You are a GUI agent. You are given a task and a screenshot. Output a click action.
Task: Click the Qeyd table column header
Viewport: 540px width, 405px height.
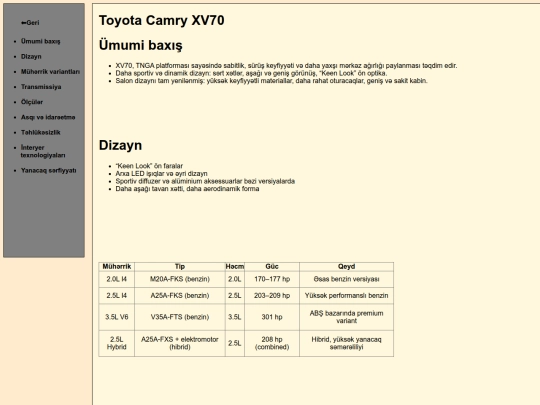346,267
